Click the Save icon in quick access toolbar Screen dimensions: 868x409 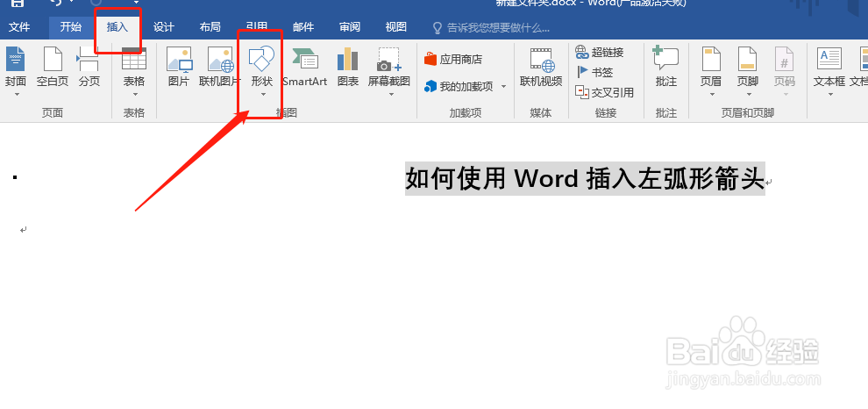(18, 4)
